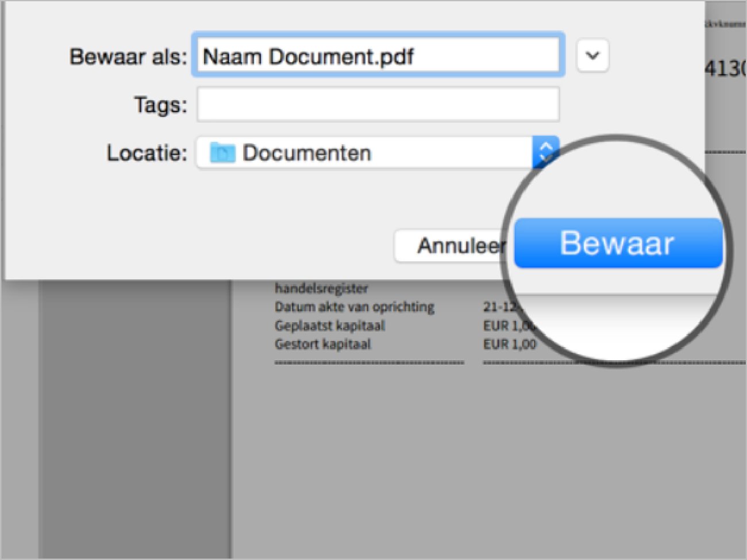The width and height of the screenshot is (747, 560).
Task: Click the EUR 1,00 value beside Gestort kapitaal
Action: pos(510,344)
